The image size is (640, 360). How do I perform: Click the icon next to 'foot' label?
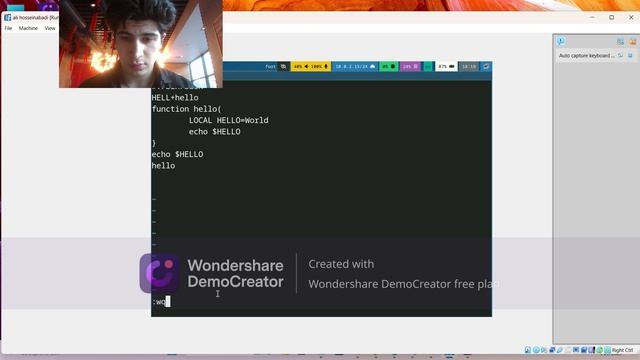click(x=283, y=67)
